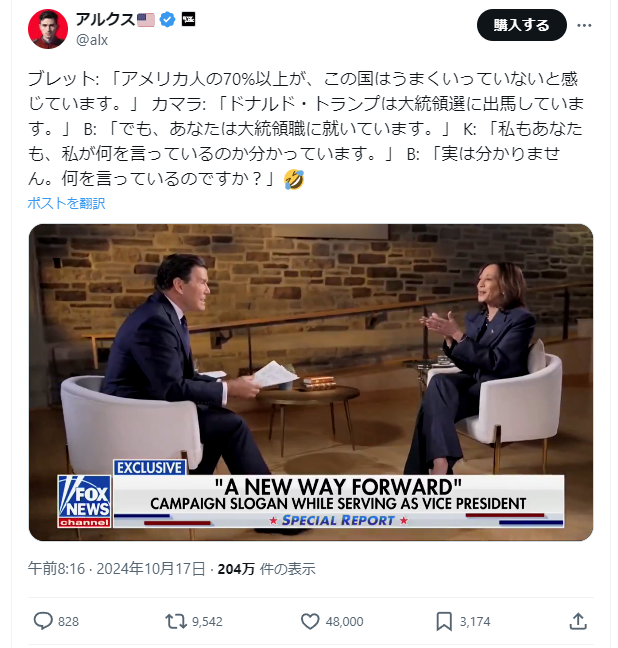Click the 828 replies count
The height and width of the screenshot is (648, 618).
(68, 622)
